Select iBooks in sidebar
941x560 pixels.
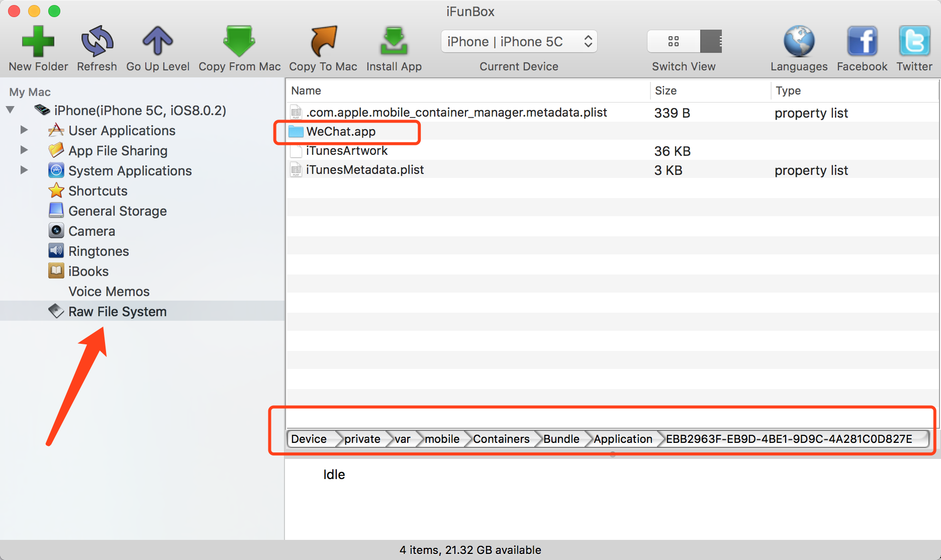pos(88,271)
